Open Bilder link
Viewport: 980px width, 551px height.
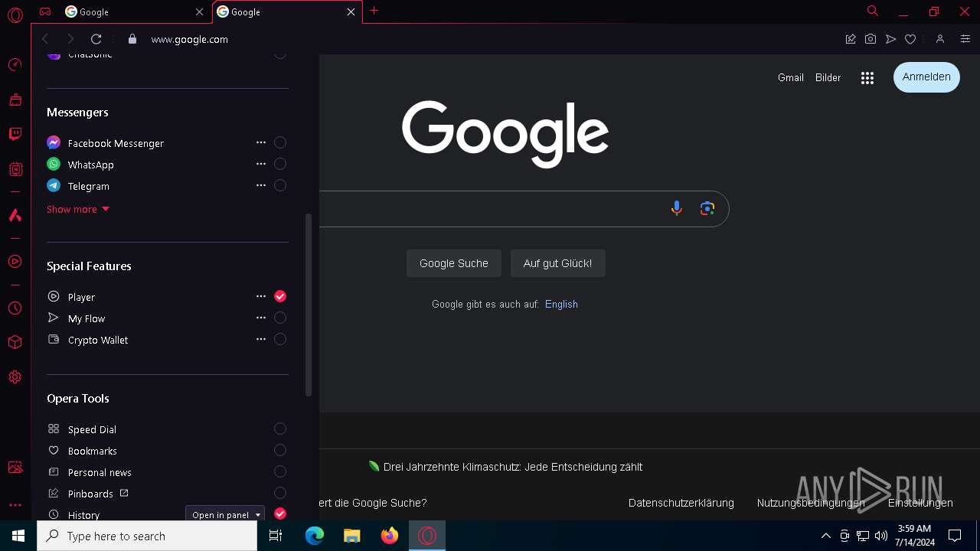click(x=828, y=78)
